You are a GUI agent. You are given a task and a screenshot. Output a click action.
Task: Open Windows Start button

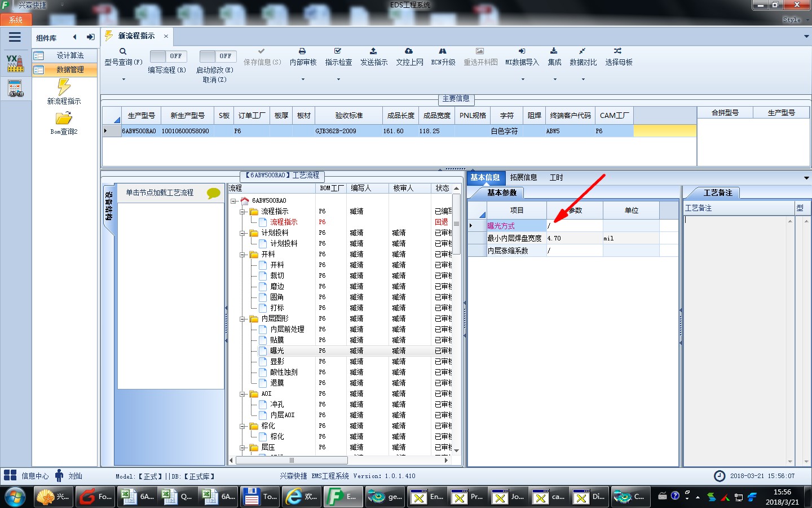[14, 497]
